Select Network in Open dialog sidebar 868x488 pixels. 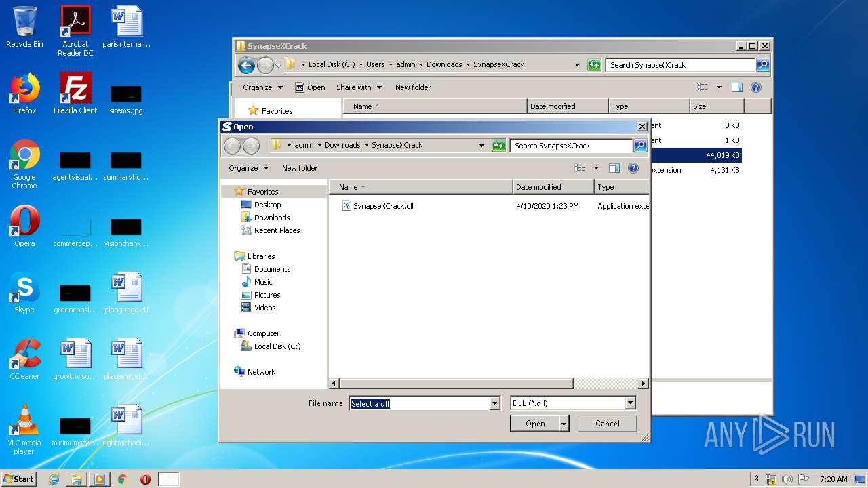coord(261,372)
